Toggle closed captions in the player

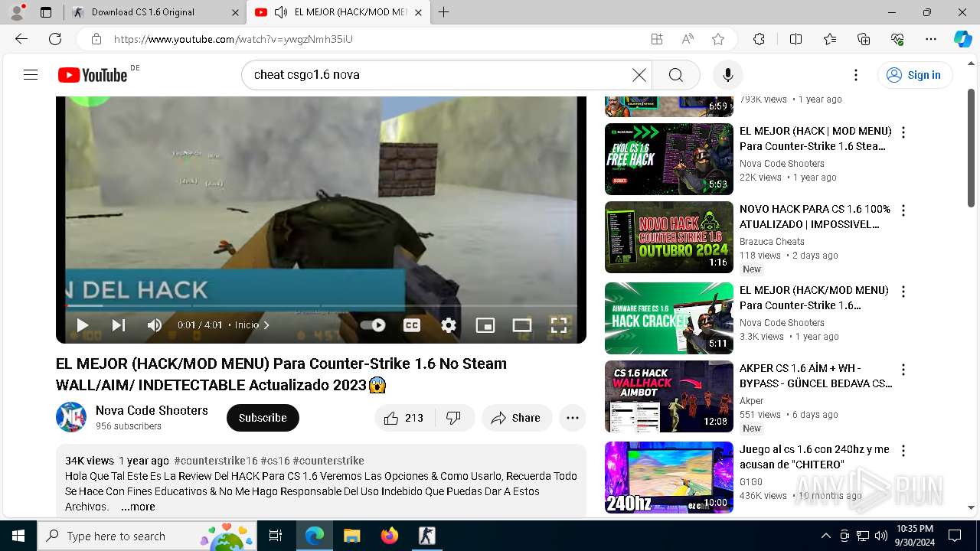[x=412, y=325]
